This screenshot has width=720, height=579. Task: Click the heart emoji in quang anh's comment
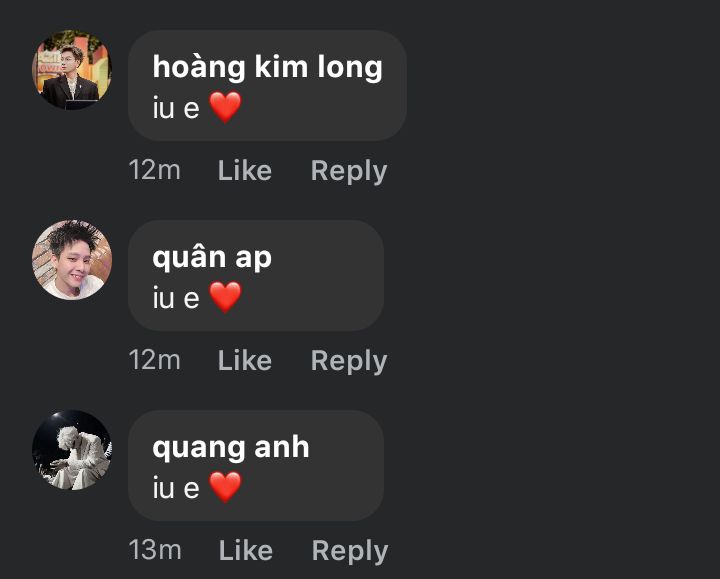225,487
